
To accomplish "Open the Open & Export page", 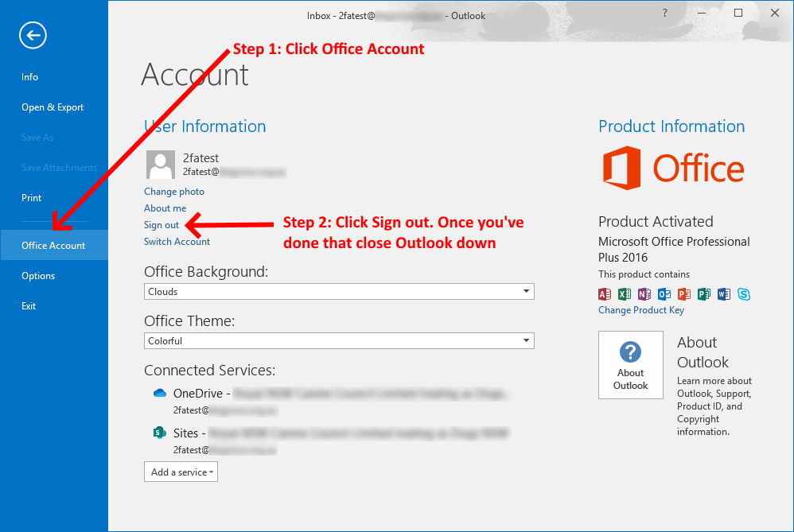I will click(53, 107).
